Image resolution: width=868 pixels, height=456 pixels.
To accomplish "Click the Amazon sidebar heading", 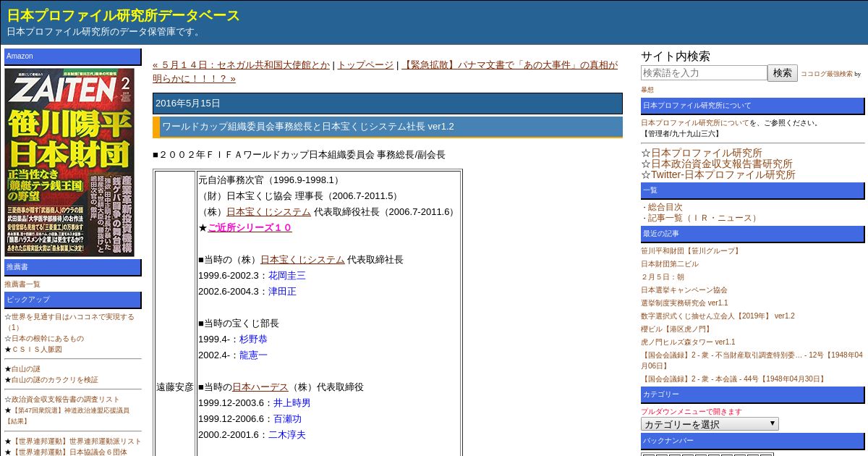I will [73, 56].
